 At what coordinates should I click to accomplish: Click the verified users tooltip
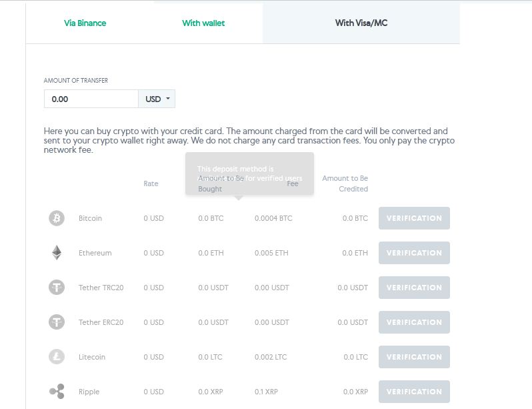click(249, 173)
